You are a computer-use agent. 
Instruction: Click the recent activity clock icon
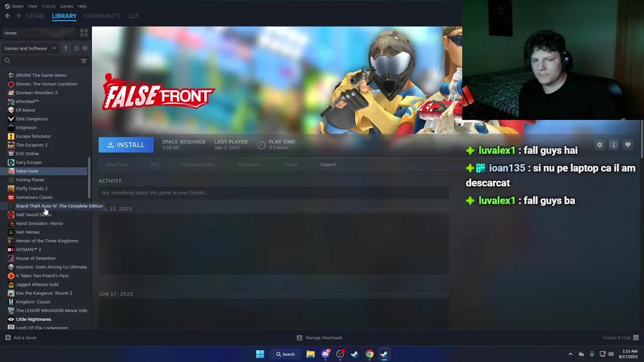[x=76, y=48]
